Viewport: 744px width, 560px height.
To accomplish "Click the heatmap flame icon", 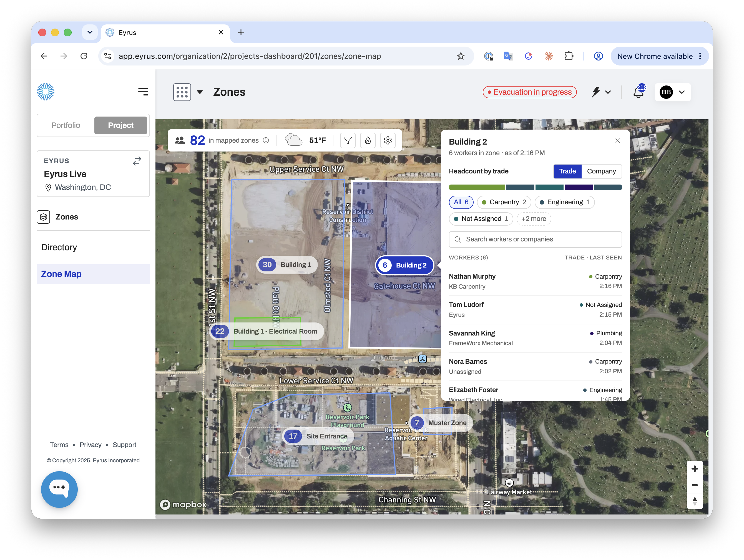I will tap(368, 140).
